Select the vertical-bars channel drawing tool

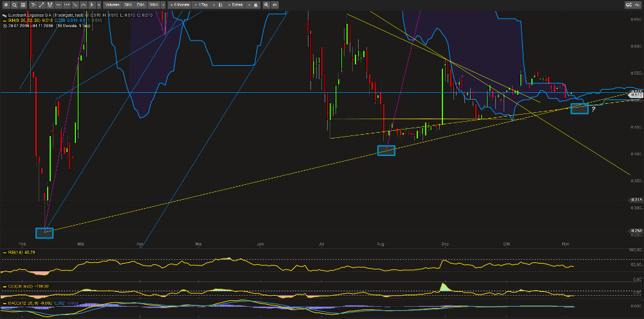tap(50, 5)
